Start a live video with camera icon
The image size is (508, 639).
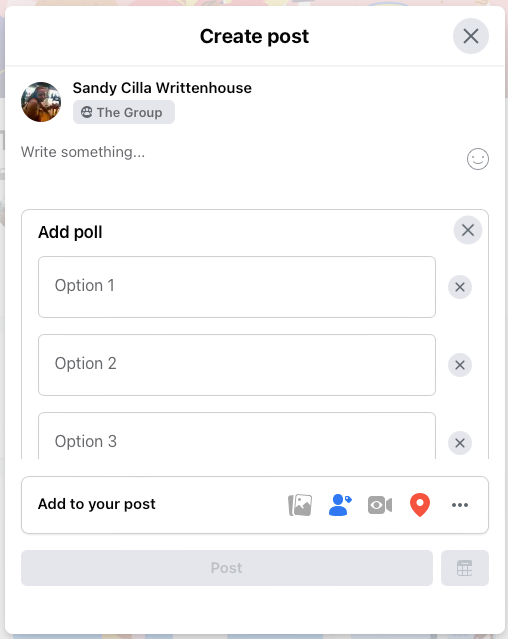tap(380, 505)
